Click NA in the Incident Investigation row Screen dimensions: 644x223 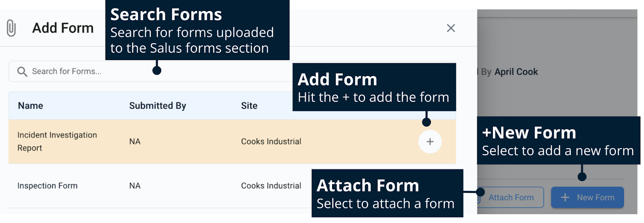pos(135,142)
